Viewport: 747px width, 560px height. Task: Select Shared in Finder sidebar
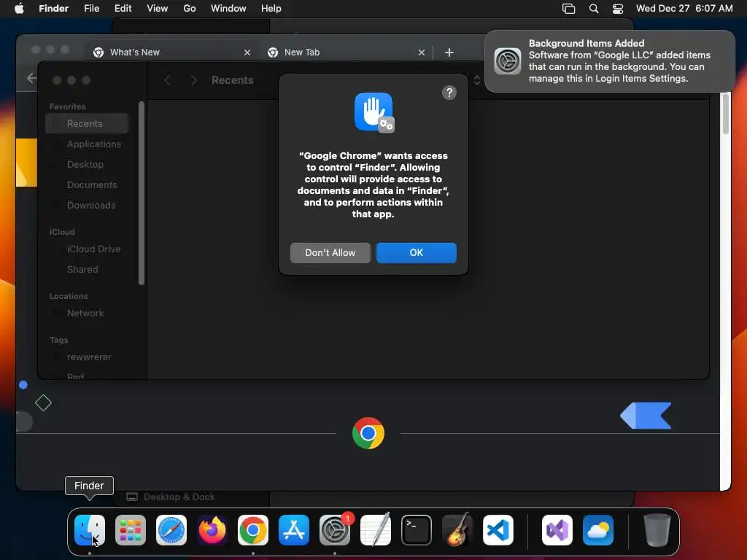coord(88,270)
